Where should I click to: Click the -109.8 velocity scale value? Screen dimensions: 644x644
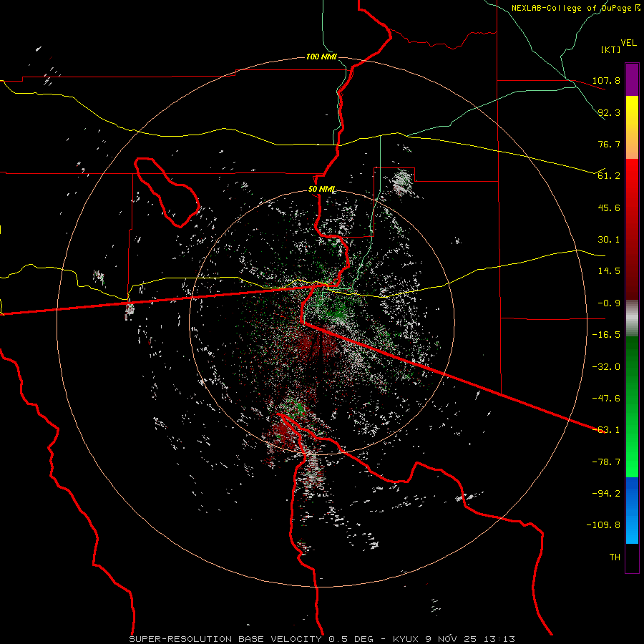coord(603,525)
